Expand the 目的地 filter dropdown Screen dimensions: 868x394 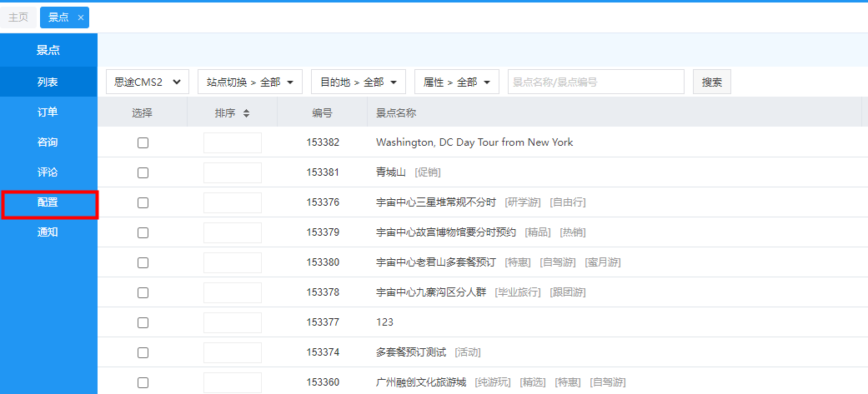358,82
